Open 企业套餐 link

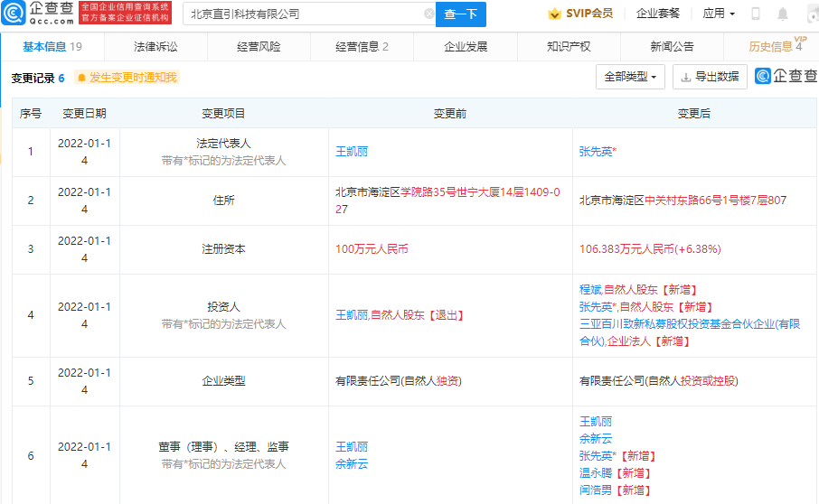[x=658, y=14]
